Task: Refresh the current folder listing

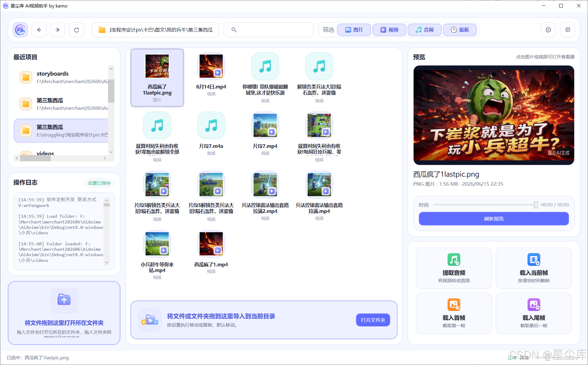Action: [x=77, y=30]
